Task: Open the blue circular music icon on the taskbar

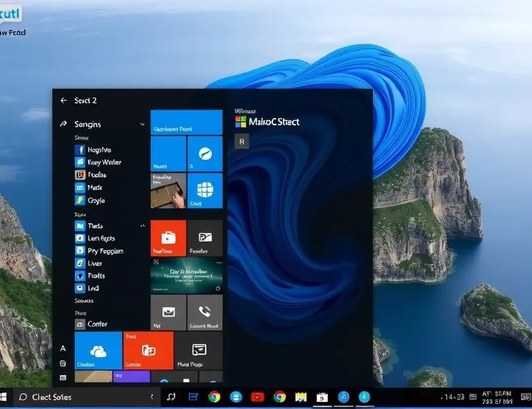Action: point(343,397)
